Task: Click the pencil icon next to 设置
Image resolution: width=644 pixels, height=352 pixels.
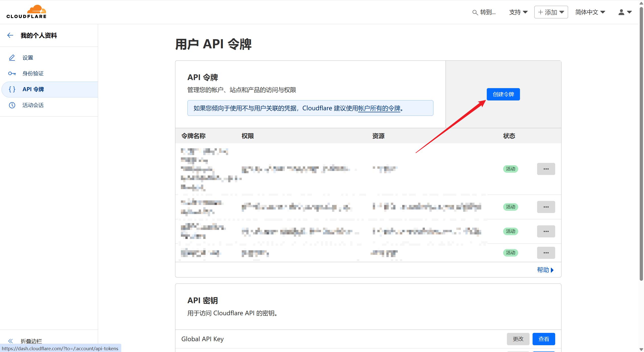Action: click(x=12, y=58)
